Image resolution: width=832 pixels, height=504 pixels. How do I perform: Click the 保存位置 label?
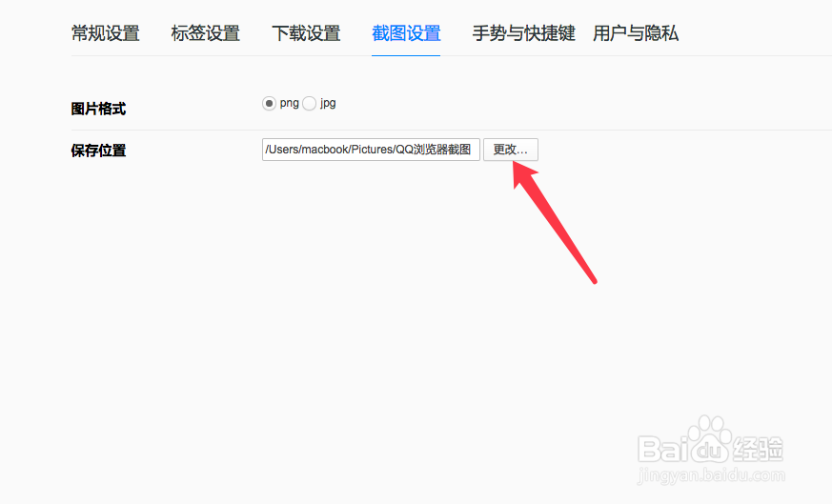(98, 151)
